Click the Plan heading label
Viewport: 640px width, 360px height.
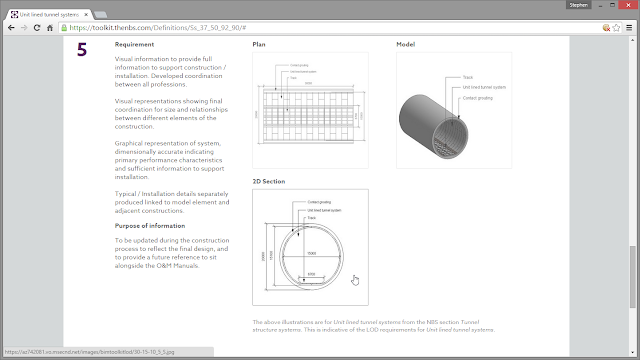coord(259,44)
